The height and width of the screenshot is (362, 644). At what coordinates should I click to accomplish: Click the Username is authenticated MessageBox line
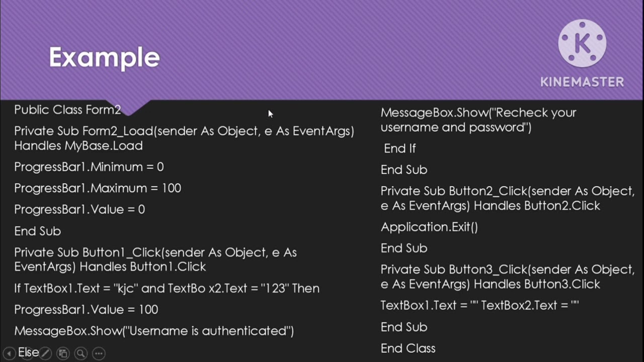point(154,331)
